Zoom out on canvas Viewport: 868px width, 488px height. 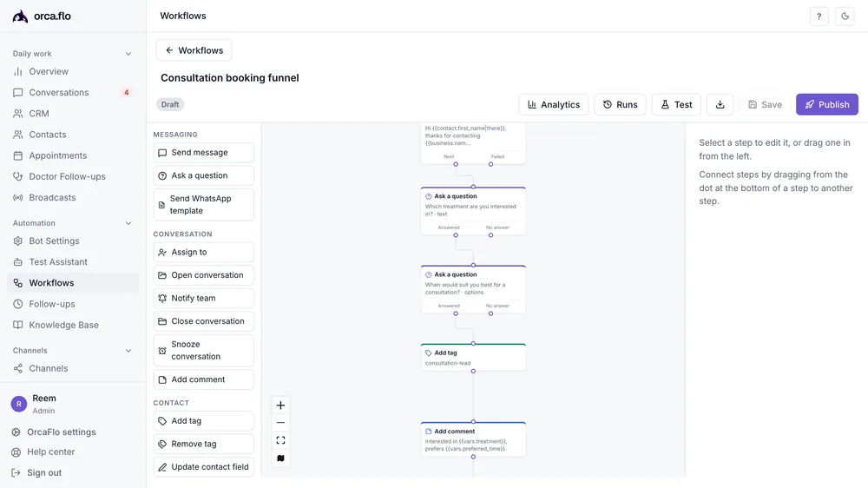tap(280, 423)
